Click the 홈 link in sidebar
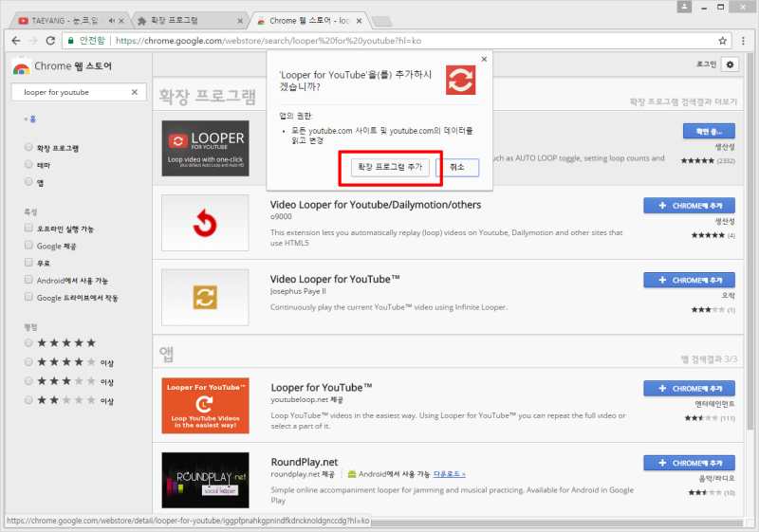Screen dimensions: 759x532 [30, 119]
